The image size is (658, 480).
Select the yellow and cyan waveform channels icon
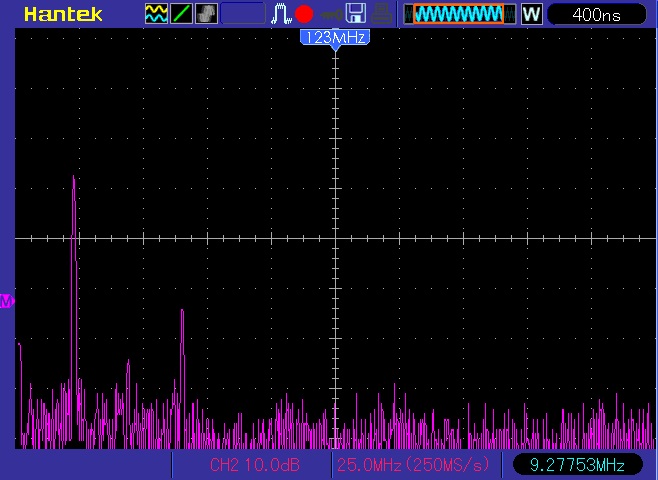coord(156,14)
